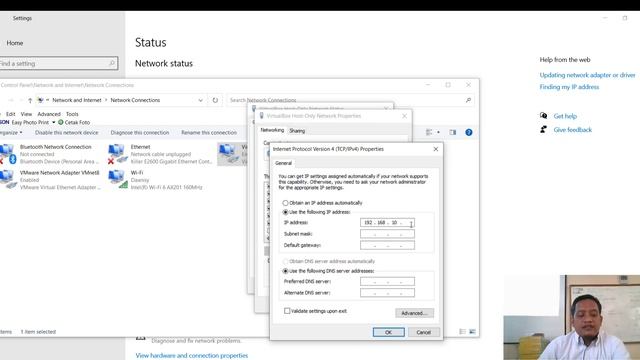
Task: Click the search magnifier in Network Connections
Action: click(x=468, y=100)
